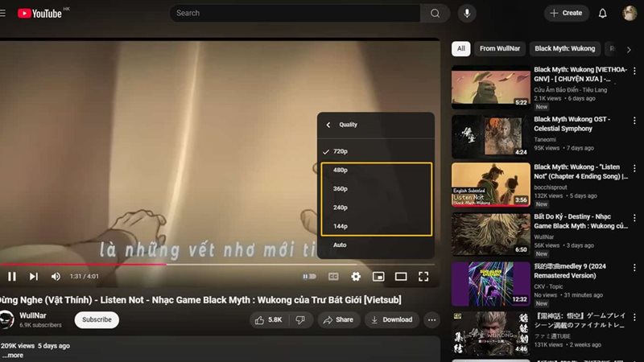Subscribe to WullNar

[x=97, y=319]
